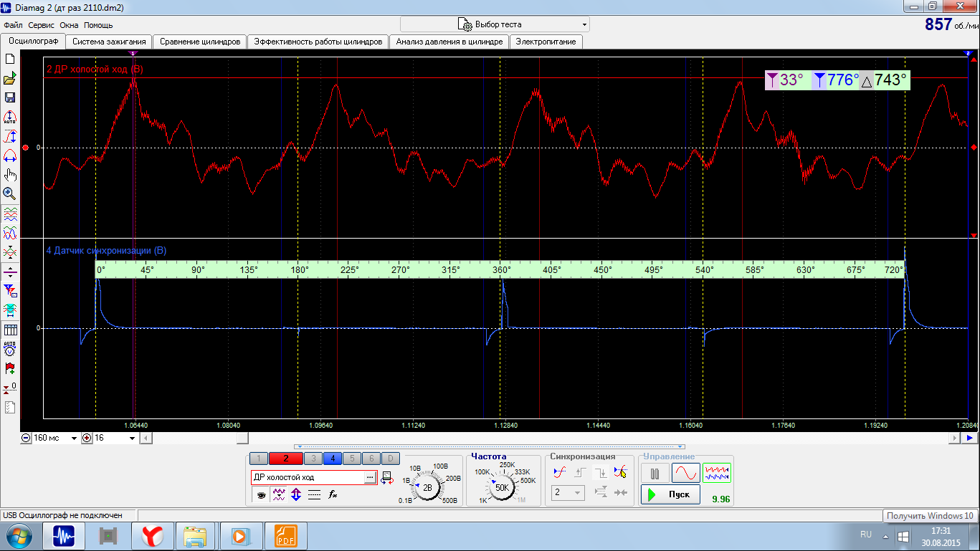This screenshot has width=980, height=551.
Task: Click the separate channels waveform icon
Action: click(x=10, y=214)
